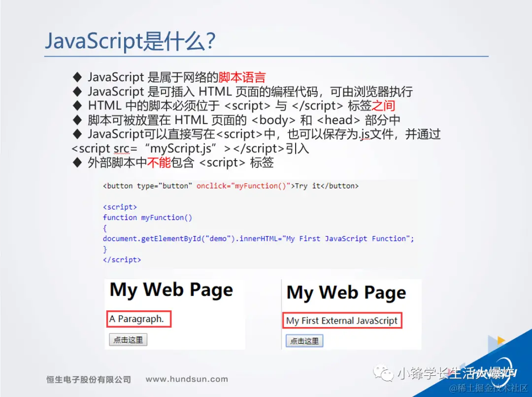Click the 点击这里 button under A Paragraph
The width and height of the screenshot is (532, 397).
pyautogui.click(x=128, y=340)
